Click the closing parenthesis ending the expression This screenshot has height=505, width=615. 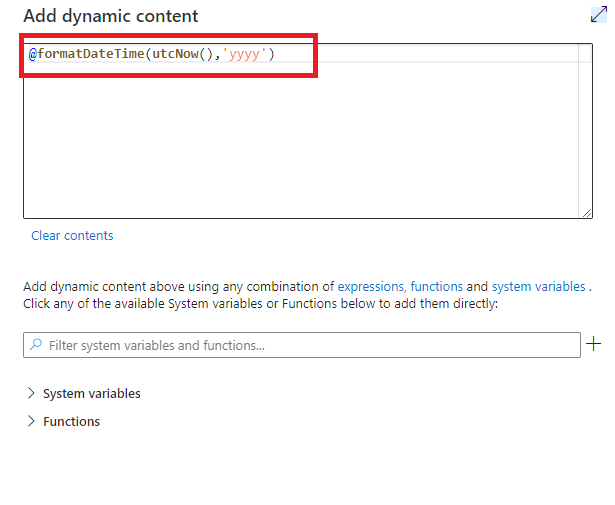pos(271,54)
